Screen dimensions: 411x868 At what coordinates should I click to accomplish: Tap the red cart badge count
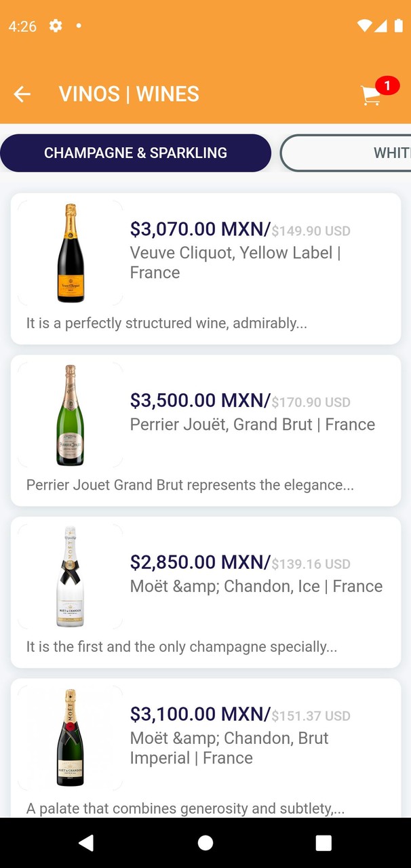tap(387, 85)
